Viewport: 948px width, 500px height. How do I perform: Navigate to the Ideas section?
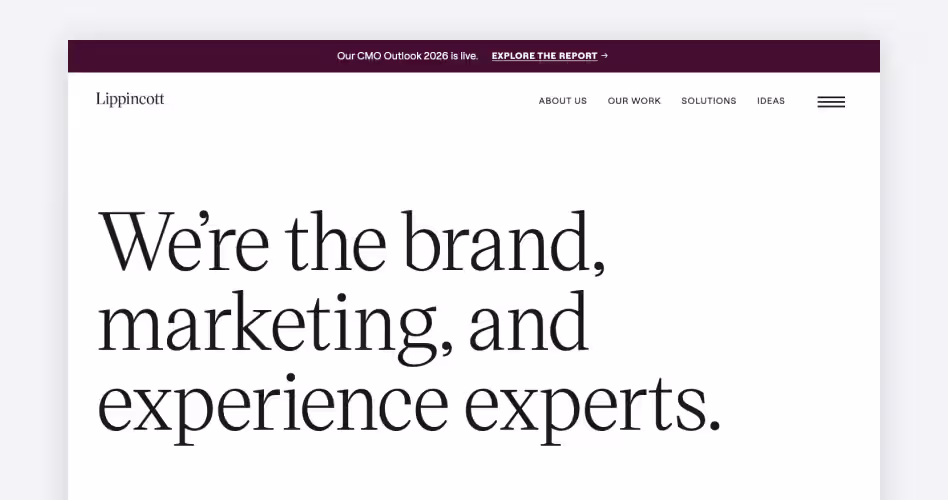[x=771, y=101]
